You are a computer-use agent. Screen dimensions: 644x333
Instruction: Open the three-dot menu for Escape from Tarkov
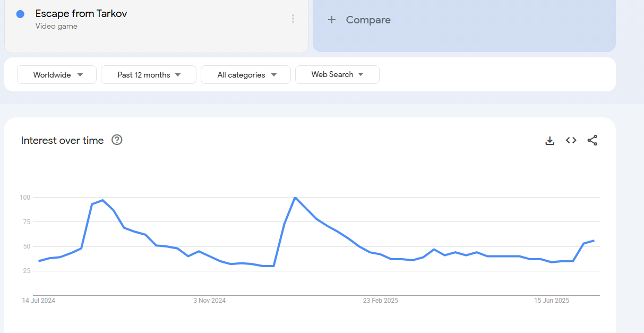293,19
